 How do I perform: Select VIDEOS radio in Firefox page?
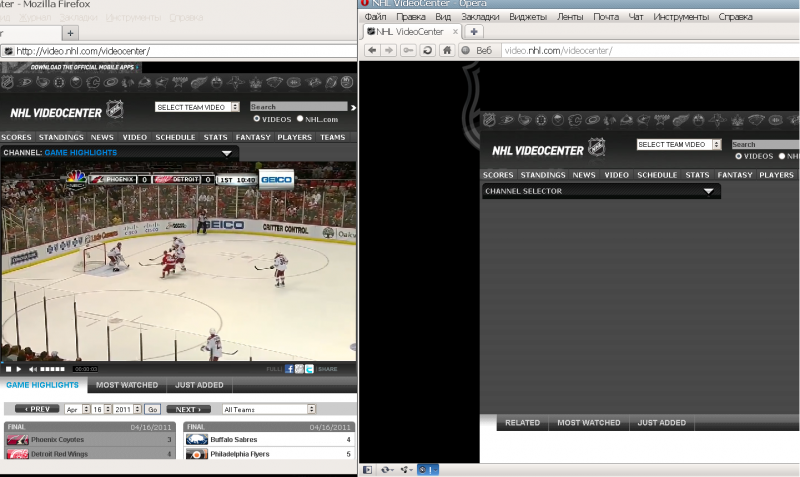(x=257, y=119)
